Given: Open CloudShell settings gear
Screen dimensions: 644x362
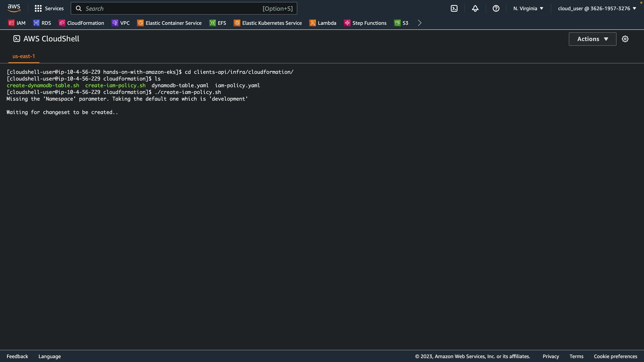Looking at the screenshot, I should [x=625, y=39].
